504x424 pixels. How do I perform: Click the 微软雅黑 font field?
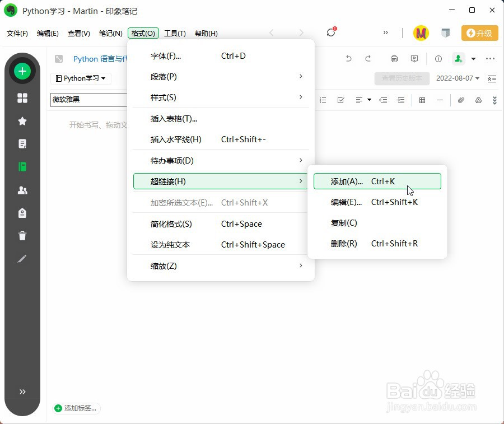tap(89, 100)
